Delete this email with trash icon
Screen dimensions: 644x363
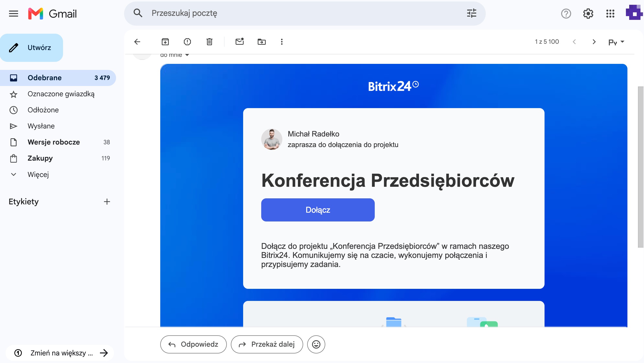pos(209,42)
